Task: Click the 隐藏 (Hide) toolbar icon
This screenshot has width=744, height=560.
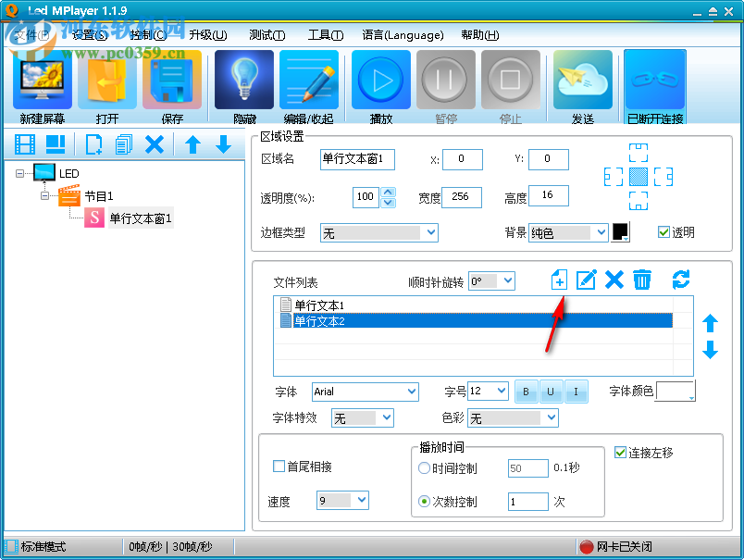Action: click(x=243, y=81)
